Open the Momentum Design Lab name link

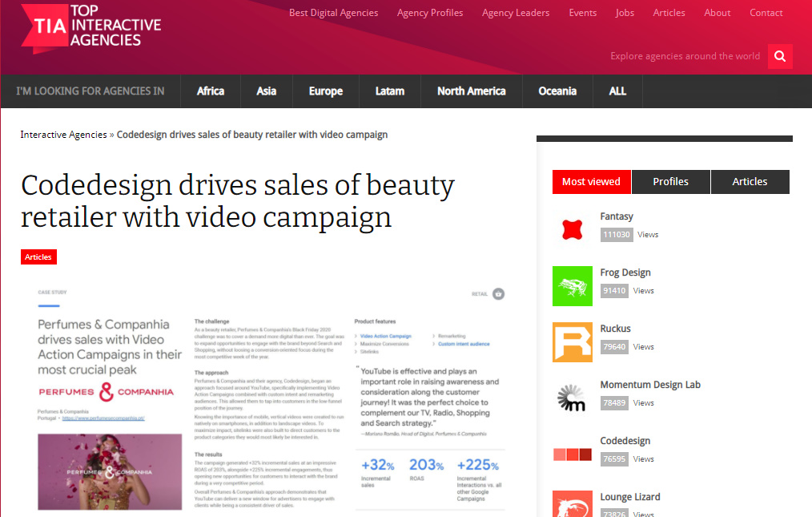tap(650, 385)
